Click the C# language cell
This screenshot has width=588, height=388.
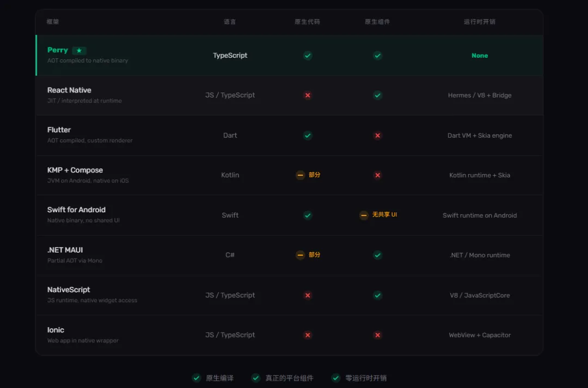(x=230, y=255)
